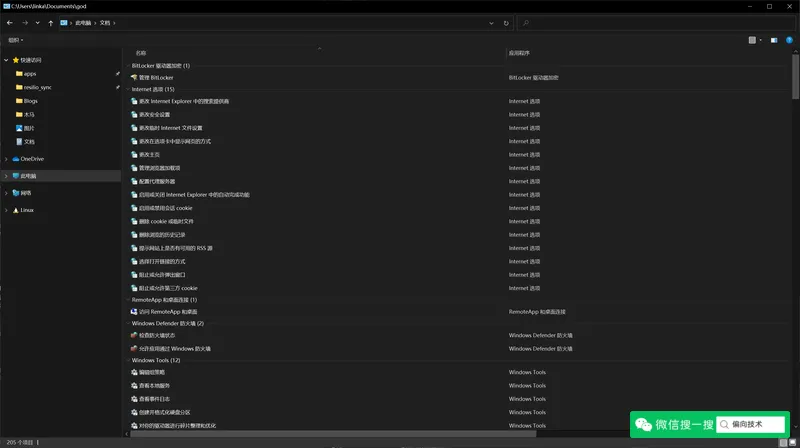Image resolution: width=800 pixels, height=448 pixels.
Task: Open the 配置代理服务器 item icon
Action: point(134,181)
